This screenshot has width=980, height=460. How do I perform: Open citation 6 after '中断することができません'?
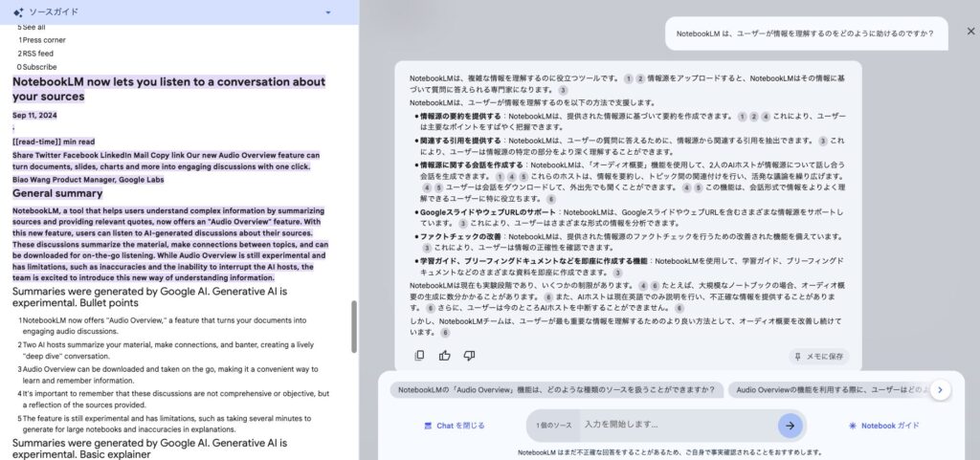pos(679,308)
